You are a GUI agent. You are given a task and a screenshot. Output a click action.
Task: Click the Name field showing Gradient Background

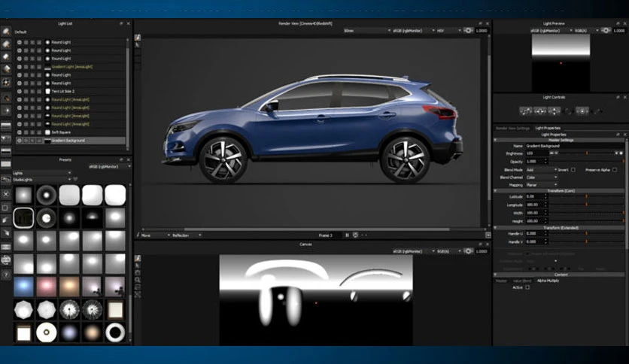[x=574, y=147]
